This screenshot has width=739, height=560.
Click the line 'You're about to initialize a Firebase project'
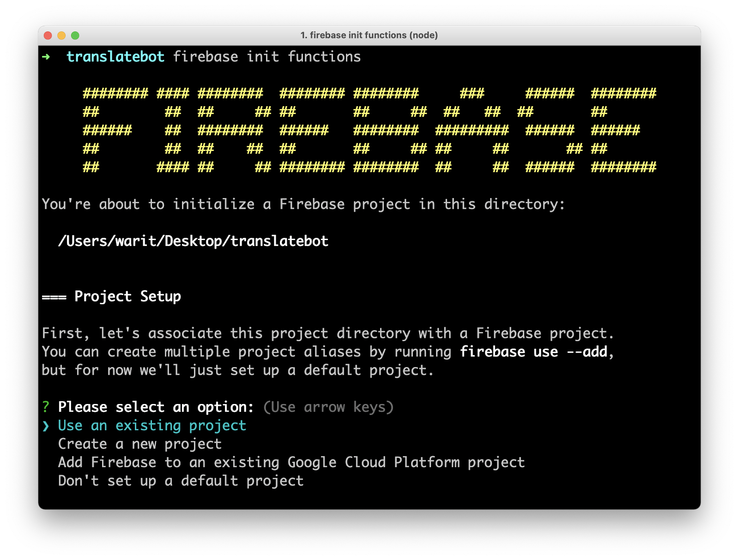(303, 204)
